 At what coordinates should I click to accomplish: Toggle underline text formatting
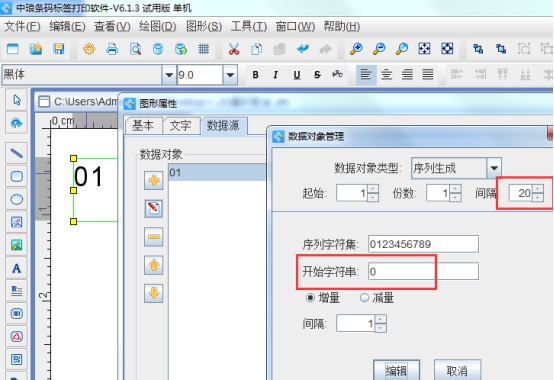click(x=297, y=75)
